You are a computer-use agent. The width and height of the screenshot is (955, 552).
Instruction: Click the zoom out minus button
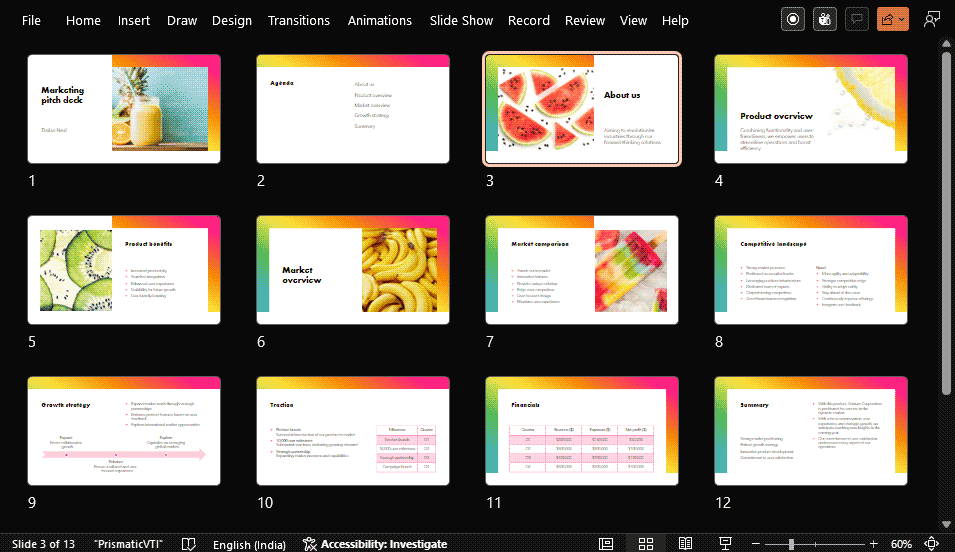[756, 543]
